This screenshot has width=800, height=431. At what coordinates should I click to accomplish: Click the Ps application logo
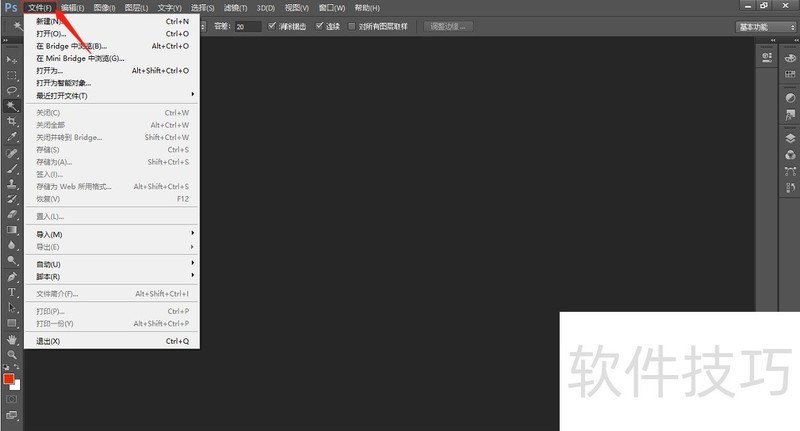click(x=11, y=8)
